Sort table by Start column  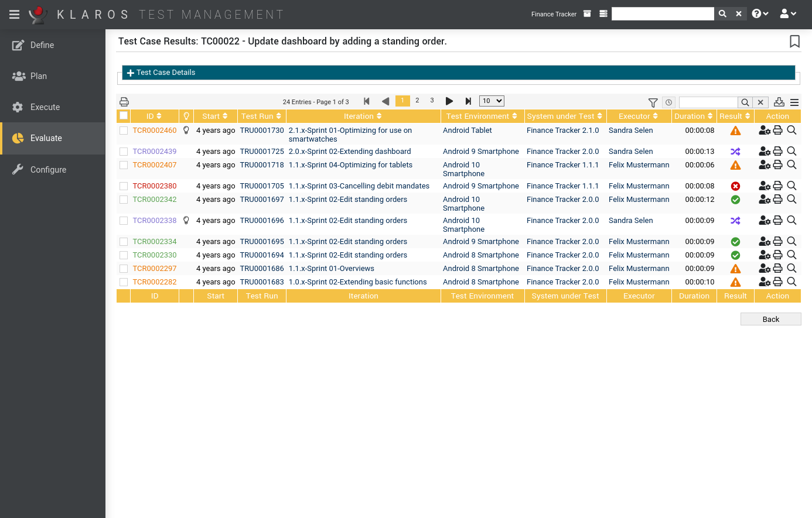(x=215, y=116)
